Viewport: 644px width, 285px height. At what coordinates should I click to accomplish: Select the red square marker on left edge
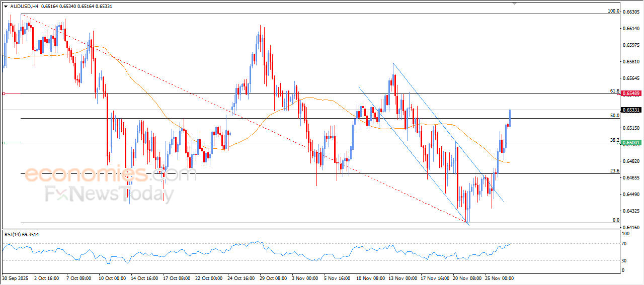[x=4, y=93]
